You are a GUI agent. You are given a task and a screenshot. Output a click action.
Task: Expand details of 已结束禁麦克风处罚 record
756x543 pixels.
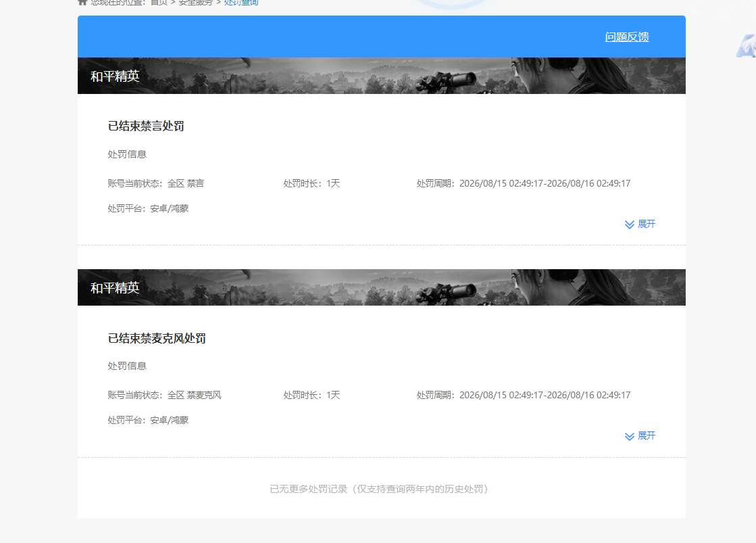point(640,436)
